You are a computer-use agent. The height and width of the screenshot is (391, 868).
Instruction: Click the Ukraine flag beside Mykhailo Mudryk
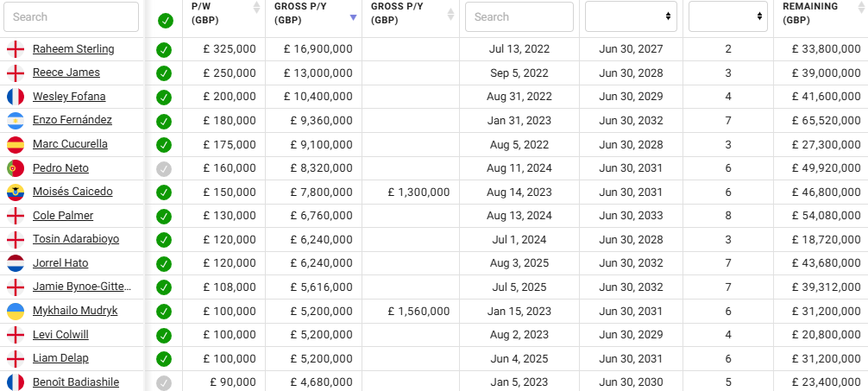click(x=15, y=311)
